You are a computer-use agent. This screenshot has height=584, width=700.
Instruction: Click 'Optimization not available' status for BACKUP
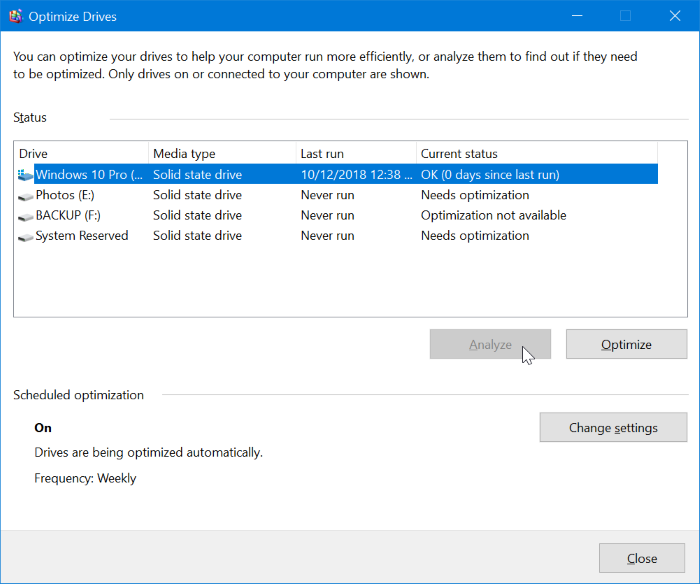(494, 215)
